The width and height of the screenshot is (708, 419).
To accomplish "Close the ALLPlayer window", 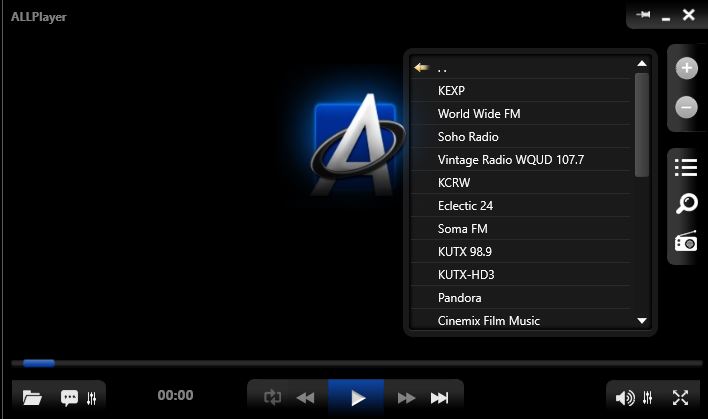I will [689, 15].
